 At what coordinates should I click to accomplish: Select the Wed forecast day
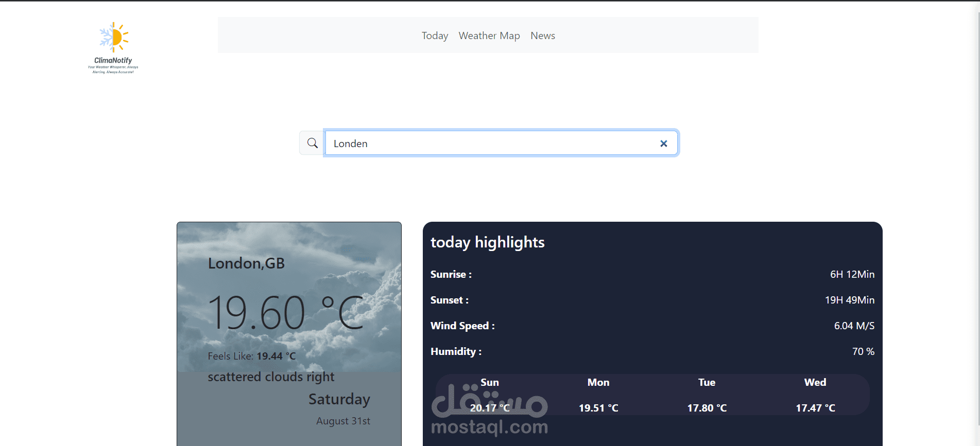(x=815, y=382)
